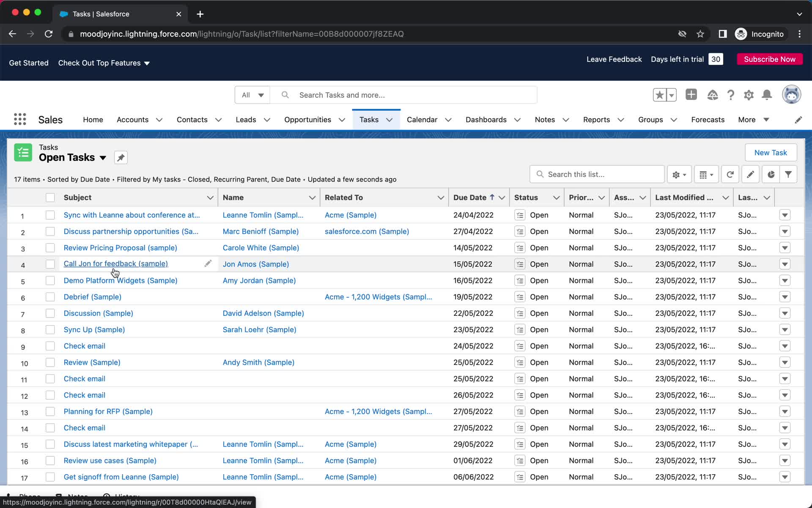Bookmark this page with the star
812x508 pixels.
click(700, 34)
